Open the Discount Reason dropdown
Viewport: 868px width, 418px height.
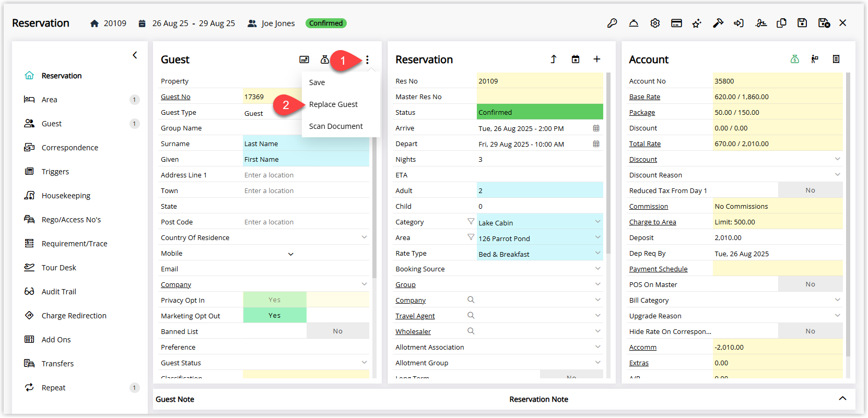coord(837,175)
